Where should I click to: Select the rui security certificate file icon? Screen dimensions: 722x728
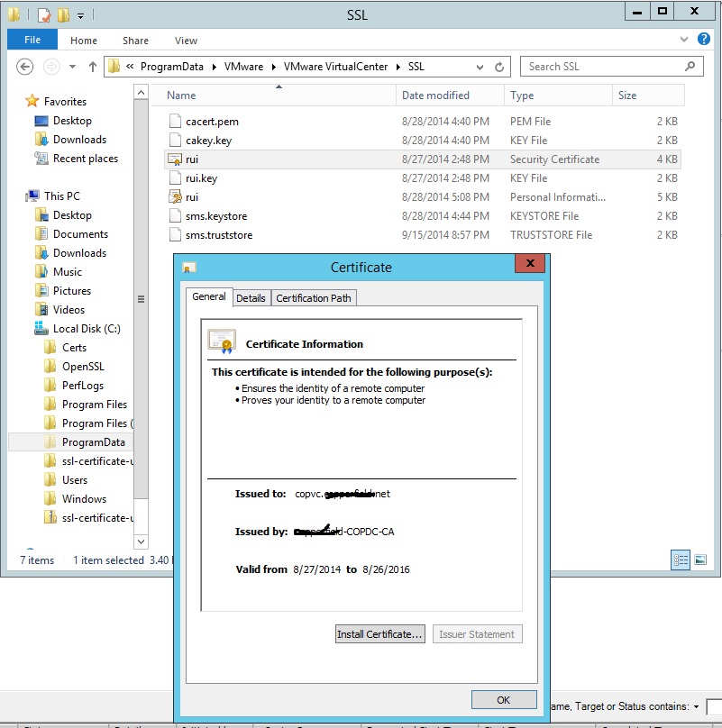pos(174,159)
